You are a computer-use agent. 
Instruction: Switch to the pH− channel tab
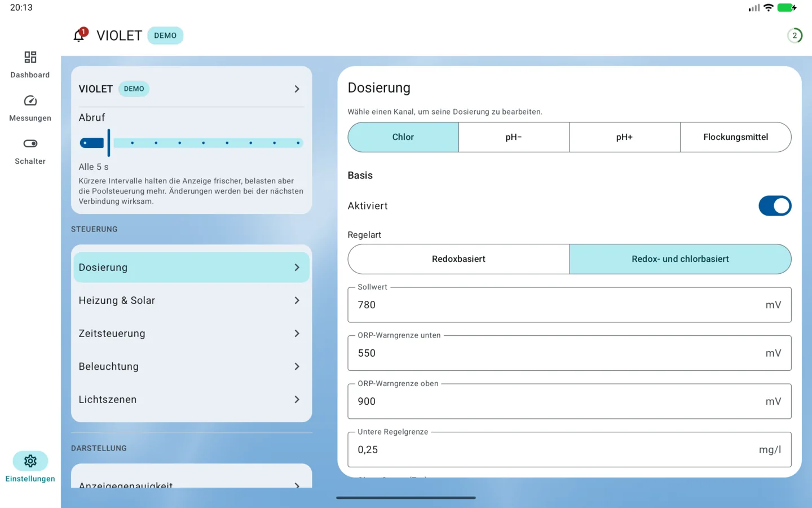point(514,137)
